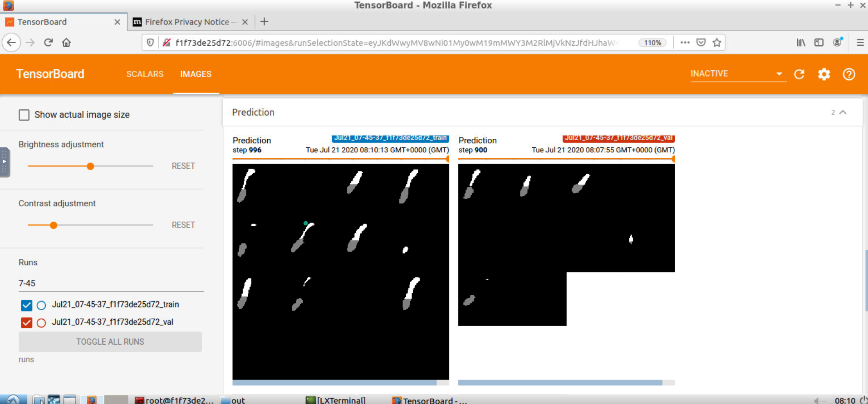The width and height of the screenshot is (868, 404).
Task: Reload TensorBoard data
Action: click(799, 74)
